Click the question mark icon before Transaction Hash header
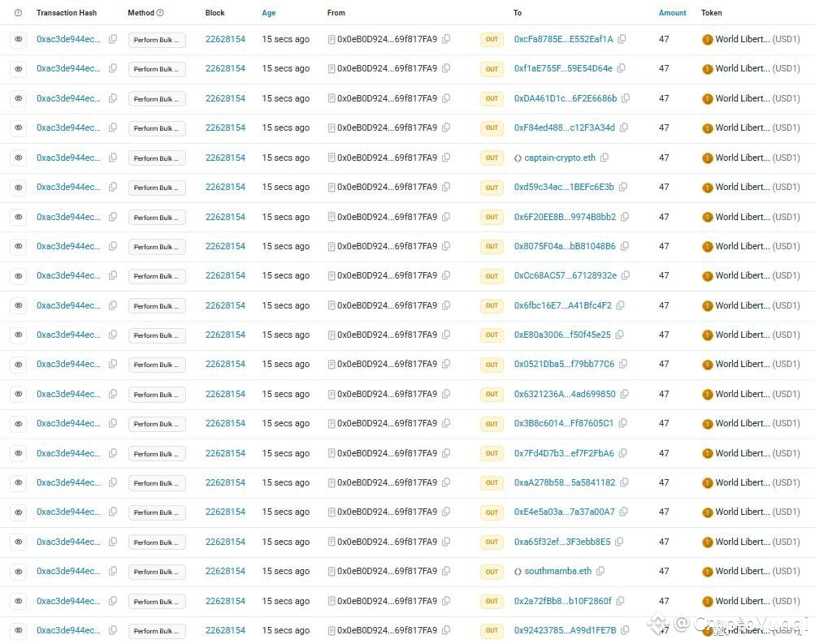This screenshot has width=815, height=644. coord(18,12)
